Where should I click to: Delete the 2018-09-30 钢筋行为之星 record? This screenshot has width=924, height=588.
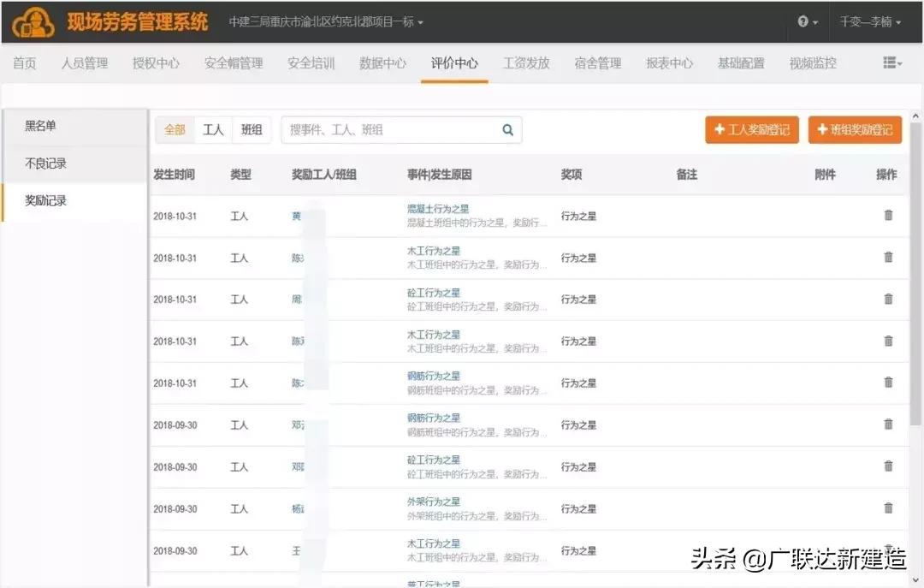[888, 425]
